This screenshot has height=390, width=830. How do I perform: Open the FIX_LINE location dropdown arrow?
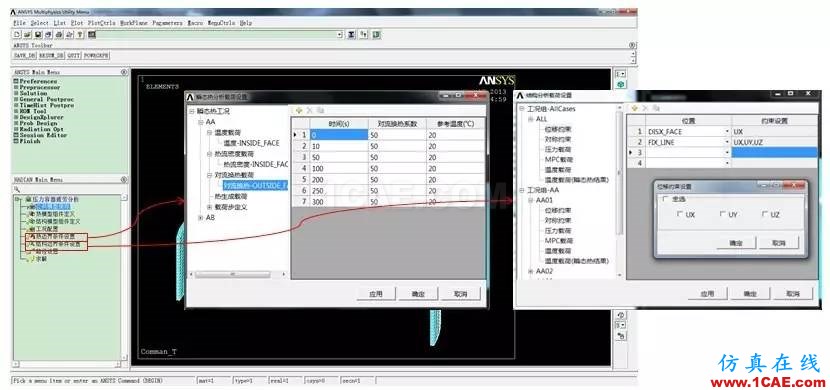(x=728, y=142)
